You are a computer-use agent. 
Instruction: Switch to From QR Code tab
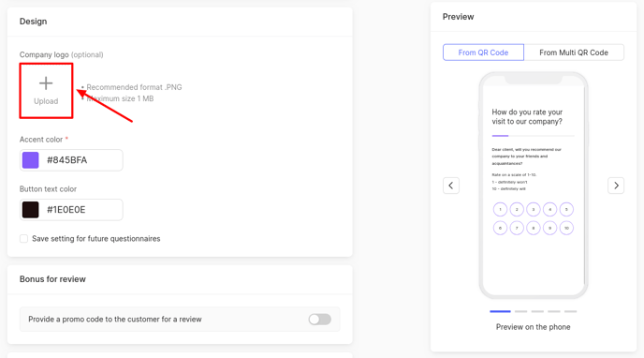(x=483, y=52)
